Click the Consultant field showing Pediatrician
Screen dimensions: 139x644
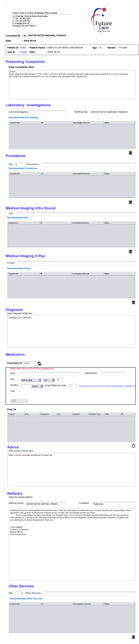click(x=114, y=504)
